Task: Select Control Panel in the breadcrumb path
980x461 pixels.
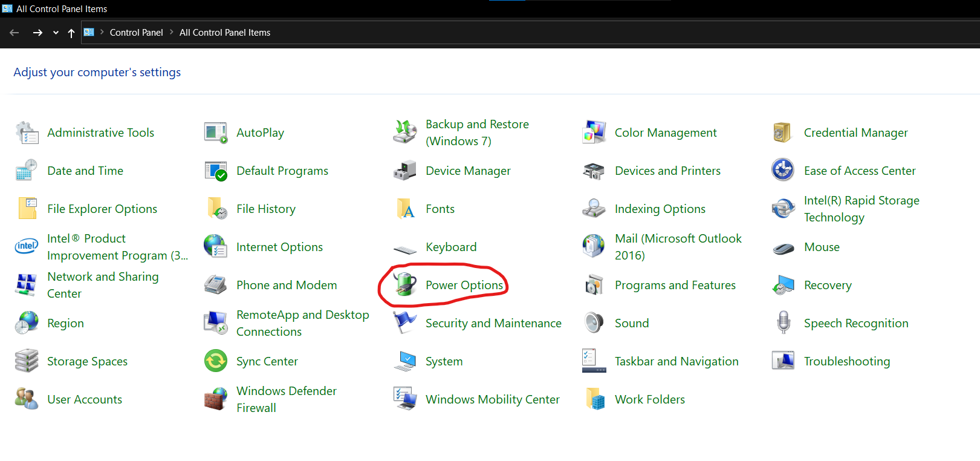Action: [136, 33]
